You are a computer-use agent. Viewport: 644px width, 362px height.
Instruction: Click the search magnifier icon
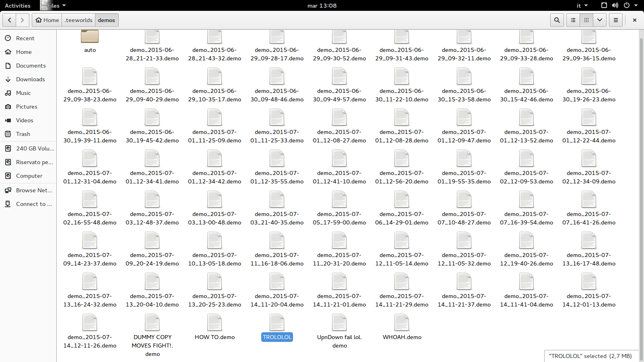tap(557, 20)
